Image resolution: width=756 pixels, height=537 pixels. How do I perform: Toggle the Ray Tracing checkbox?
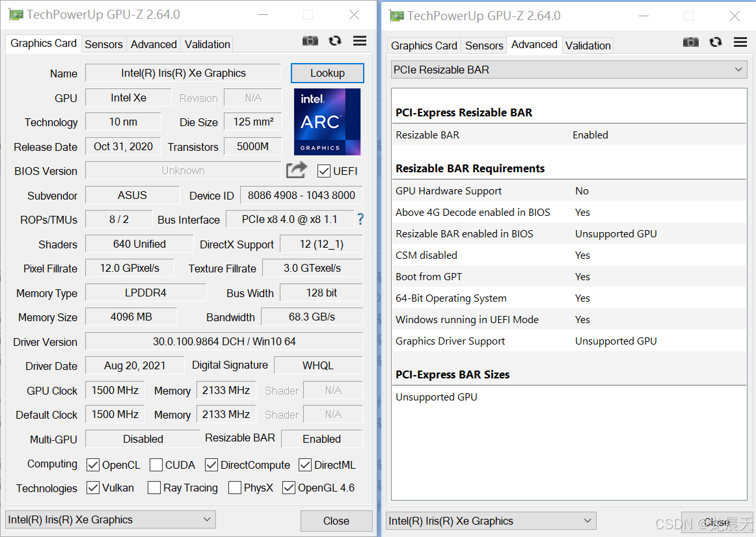coord(154,488)
